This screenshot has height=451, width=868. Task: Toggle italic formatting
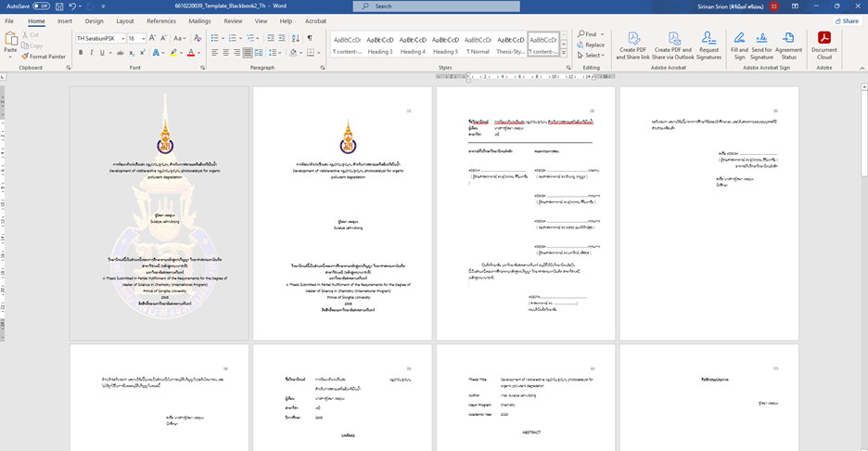(92, 53)
